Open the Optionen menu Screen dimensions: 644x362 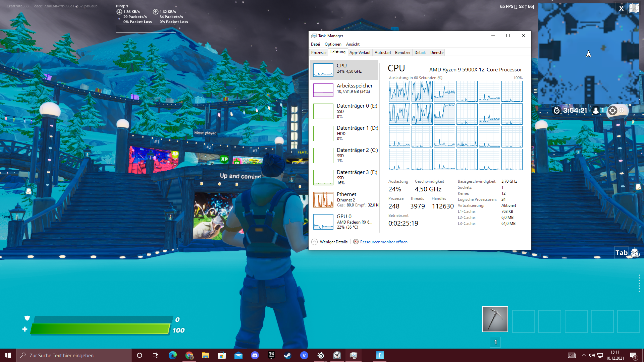[x=333, y=44]
